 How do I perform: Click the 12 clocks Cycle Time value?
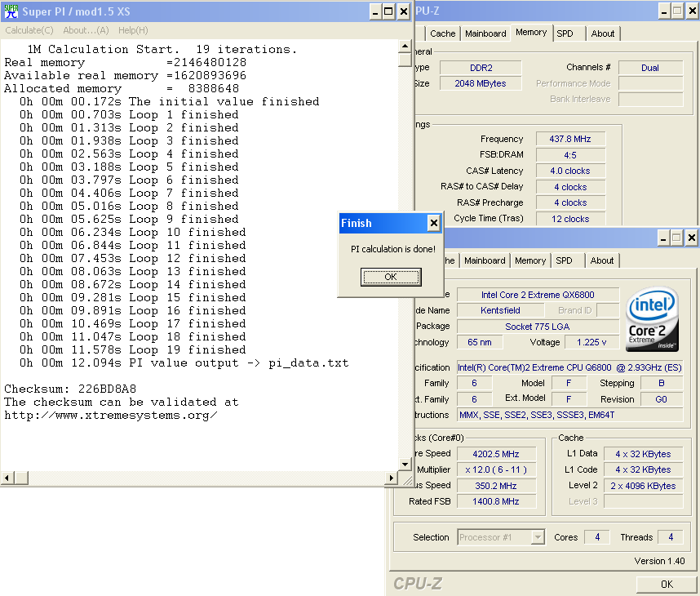coord(570,219)
